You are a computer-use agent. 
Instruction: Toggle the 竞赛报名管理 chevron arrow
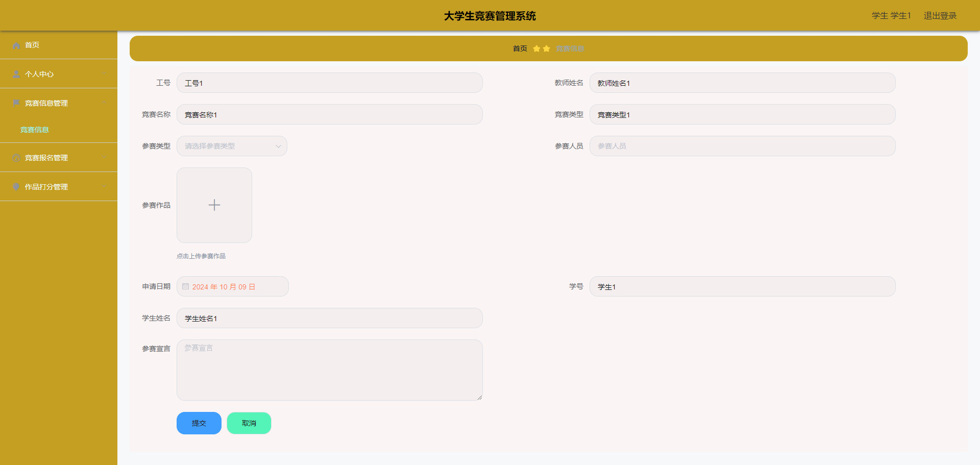105,158
